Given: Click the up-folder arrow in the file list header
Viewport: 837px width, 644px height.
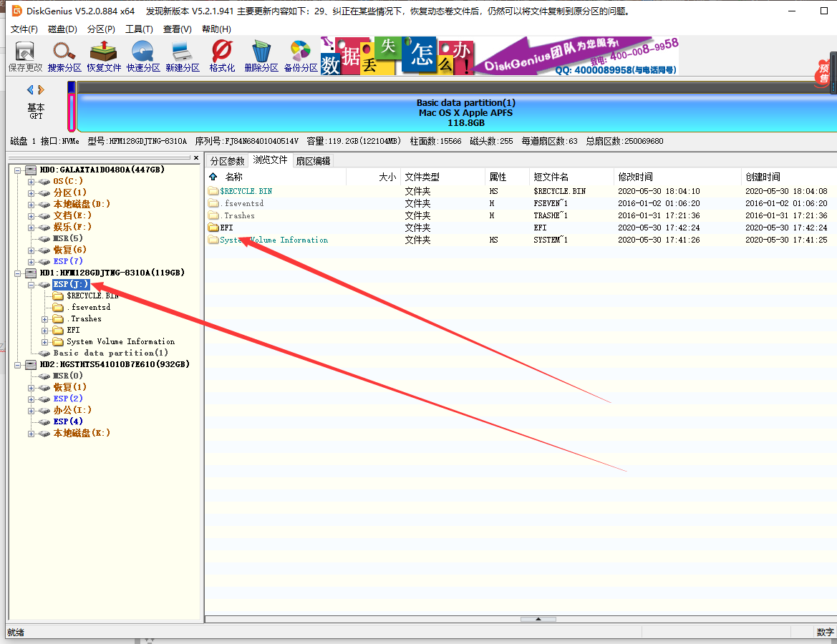Looking at the screenshot, I should click(x=213, y=177).
